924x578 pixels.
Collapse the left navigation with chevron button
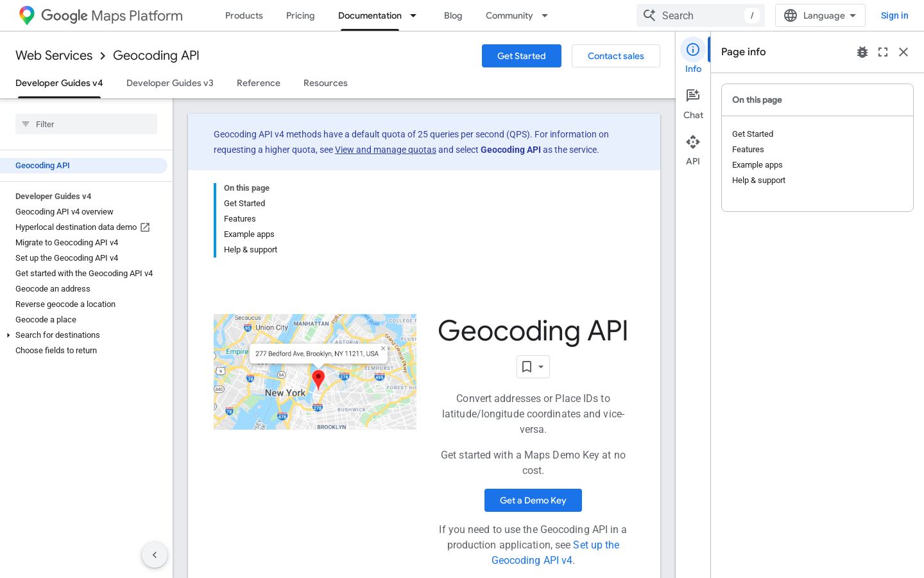click(155, 555)
